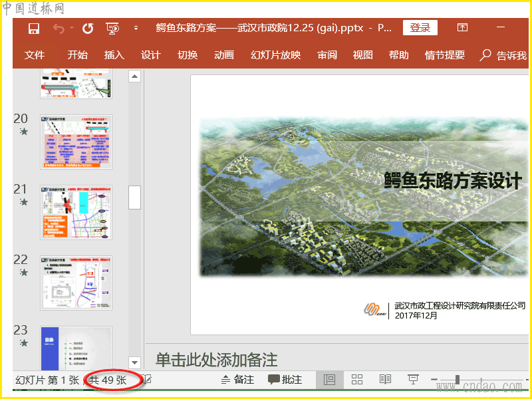Toggle the 批注 comments pane

click(285, 380)
